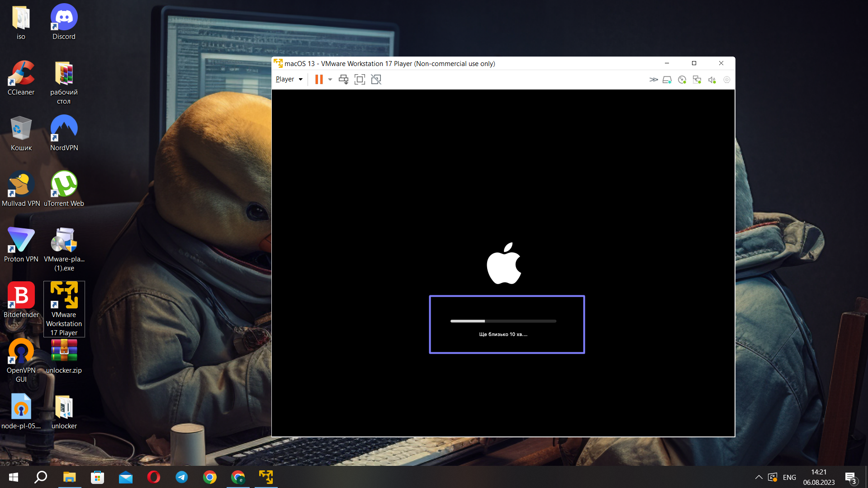Click the greyed camera device icon

tap(727, 80)
